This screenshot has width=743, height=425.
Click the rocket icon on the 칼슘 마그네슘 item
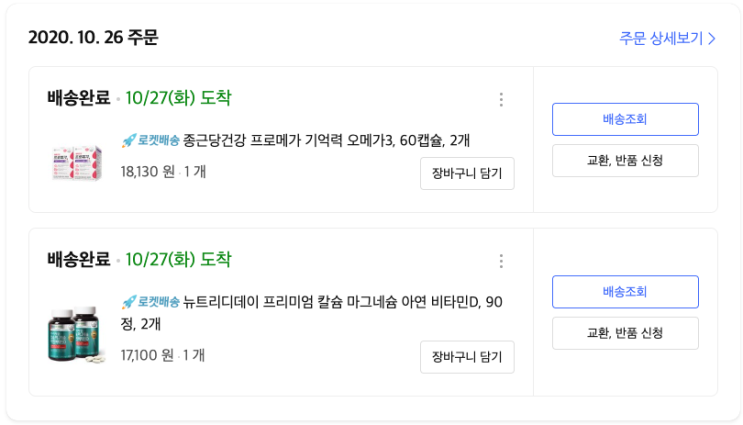pos(128,302)
